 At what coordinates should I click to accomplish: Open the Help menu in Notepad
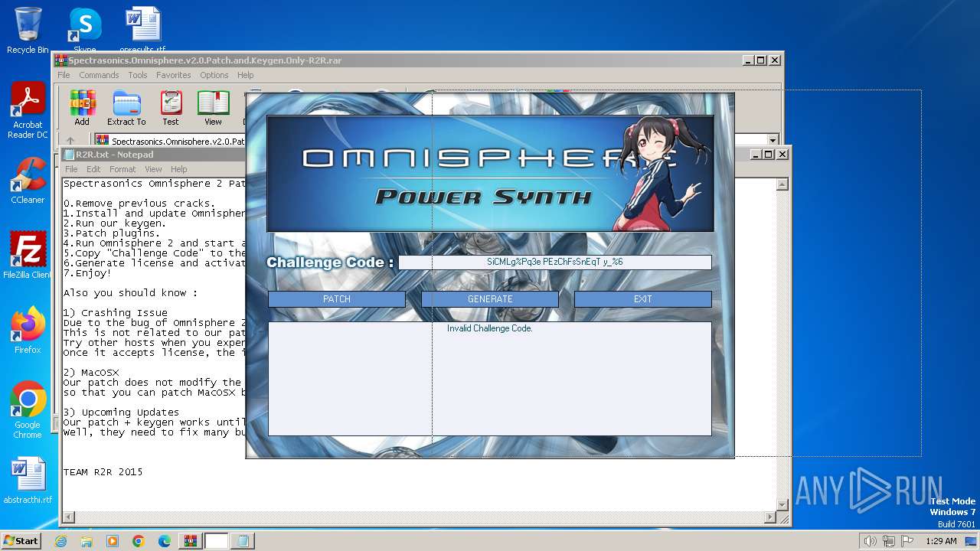point(178,169)
